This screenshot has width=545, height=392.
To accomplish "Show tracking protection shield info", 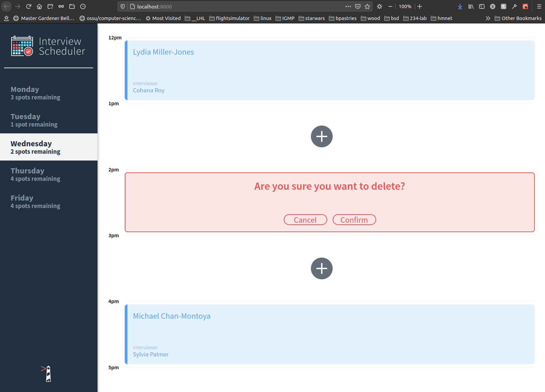I will [x=123, y=6].
